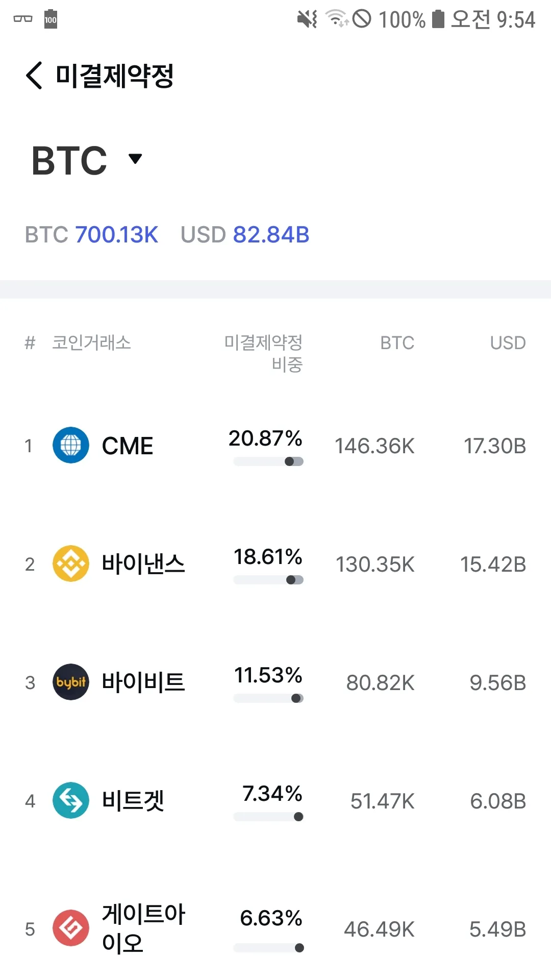
Task: Tap the Bitget teal logo icon
Action: click(71, 800)
